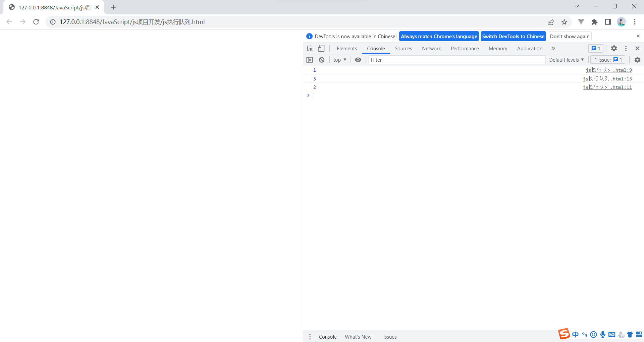Open source link js执行队列.html:9
The height and width of the screenshot is (342, 644).
tap(608, 70)
